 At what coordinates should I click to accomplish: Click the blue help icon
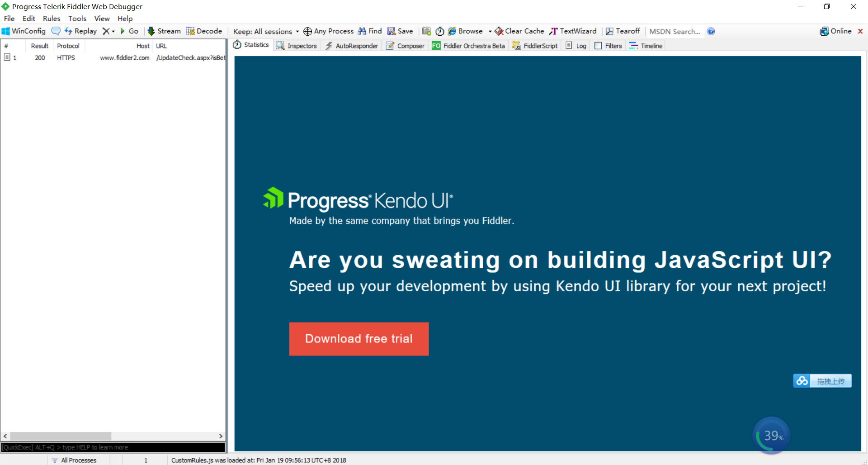coord(711,31)
